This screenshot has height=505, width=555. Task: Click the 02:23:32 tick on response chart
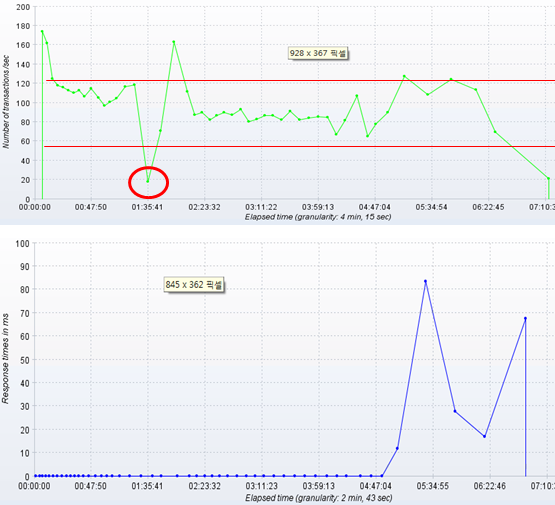coord(204,486)
